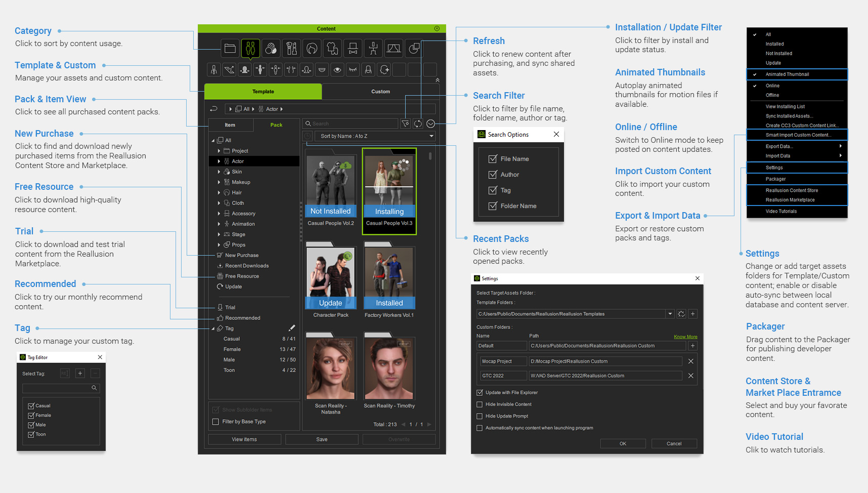
Task: Select the Hair category icon
Action: (312, 49)
